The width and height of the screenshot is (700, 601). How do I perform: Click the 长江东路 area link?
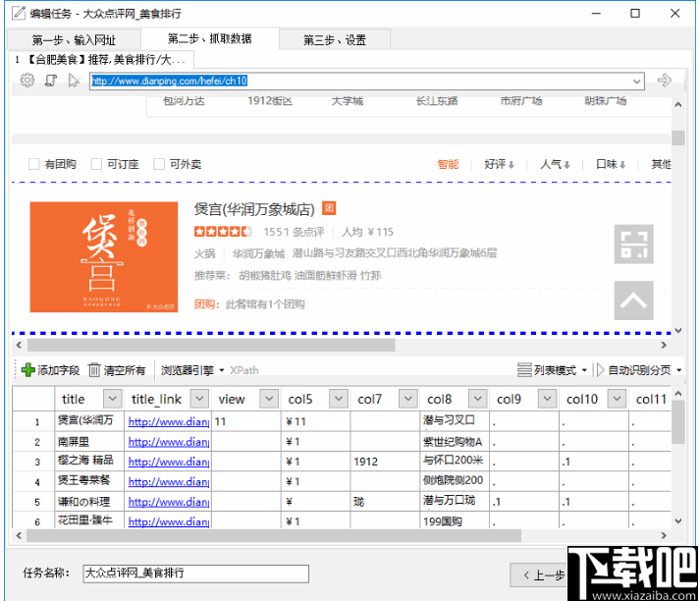tap(437, 101)
